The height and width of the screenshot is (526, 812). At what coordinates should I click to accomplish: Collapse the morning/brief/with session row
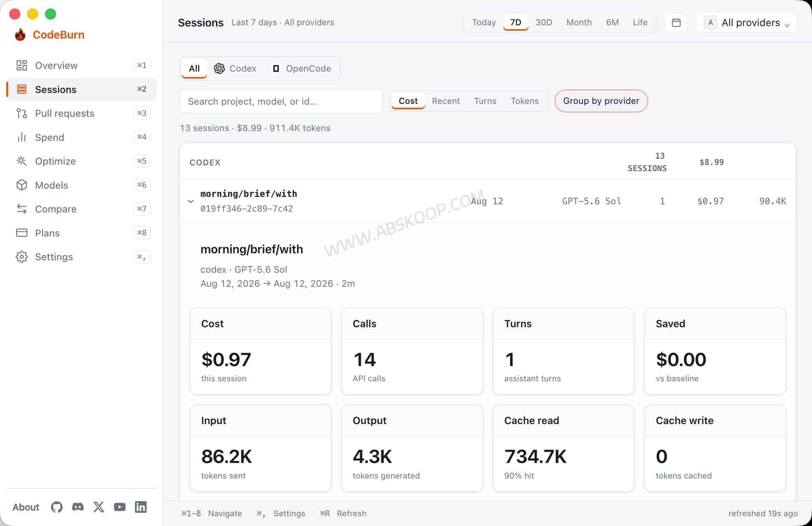tap(191, 201)
